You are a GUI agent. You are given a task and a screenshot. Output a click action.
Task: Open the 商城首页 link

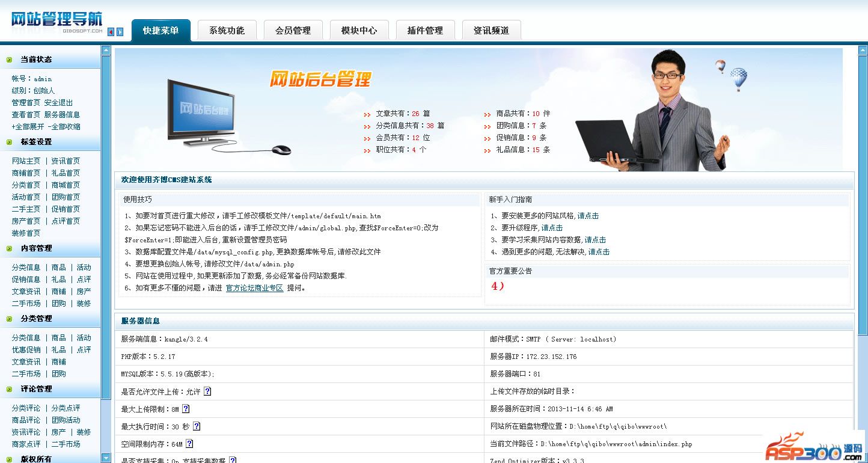point(66,185)
